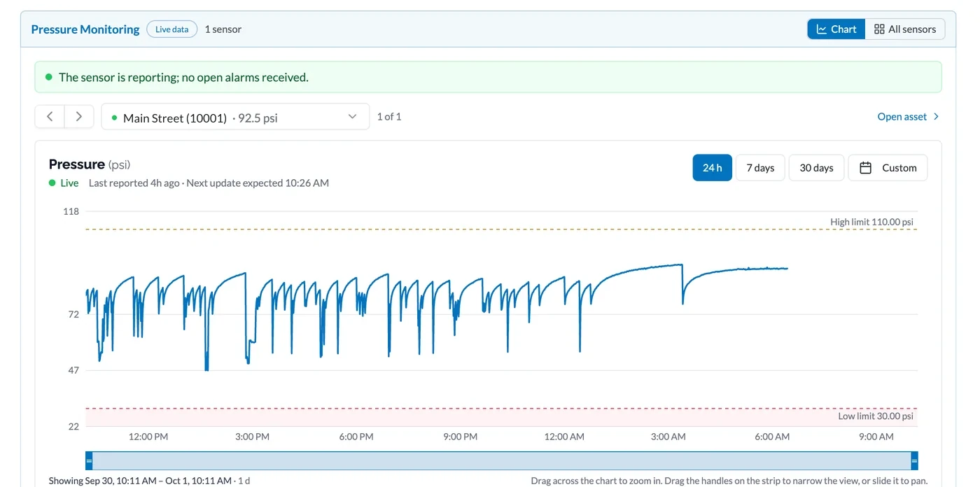
Task: Click the line chart icon in Chart toggle
Action: pyautogui.click(x=822, y=29)
